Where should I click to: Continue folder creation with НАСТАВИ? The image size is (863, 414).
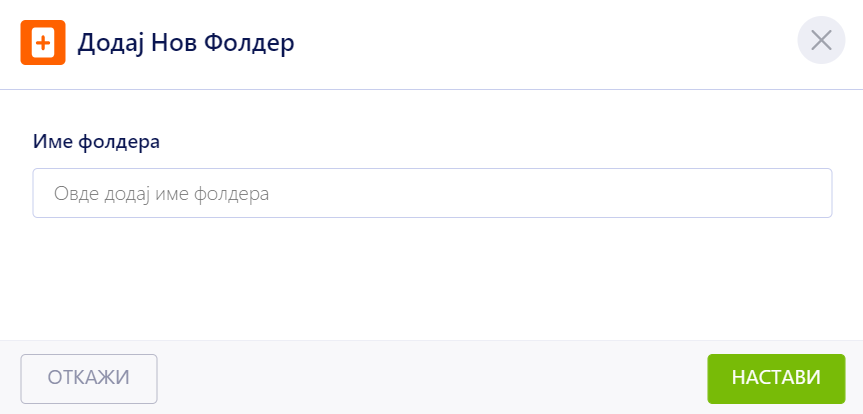(776, 378)
